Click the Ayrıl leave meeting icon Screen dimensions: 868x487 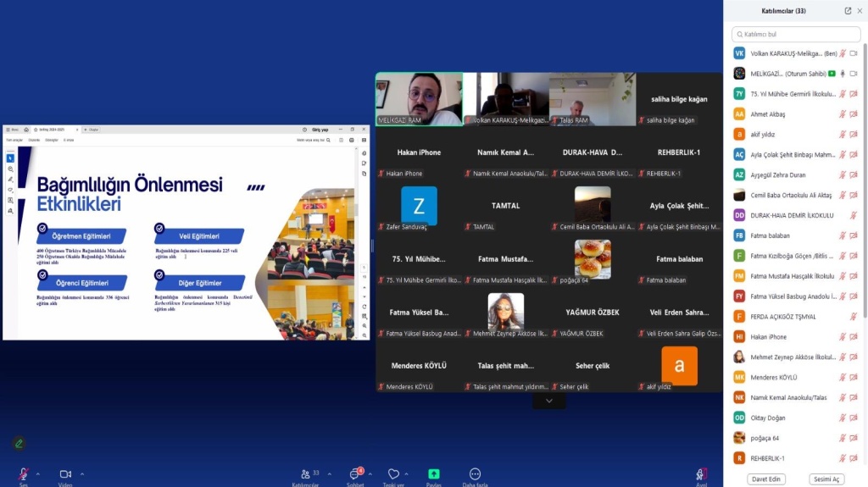pos(702,473)
